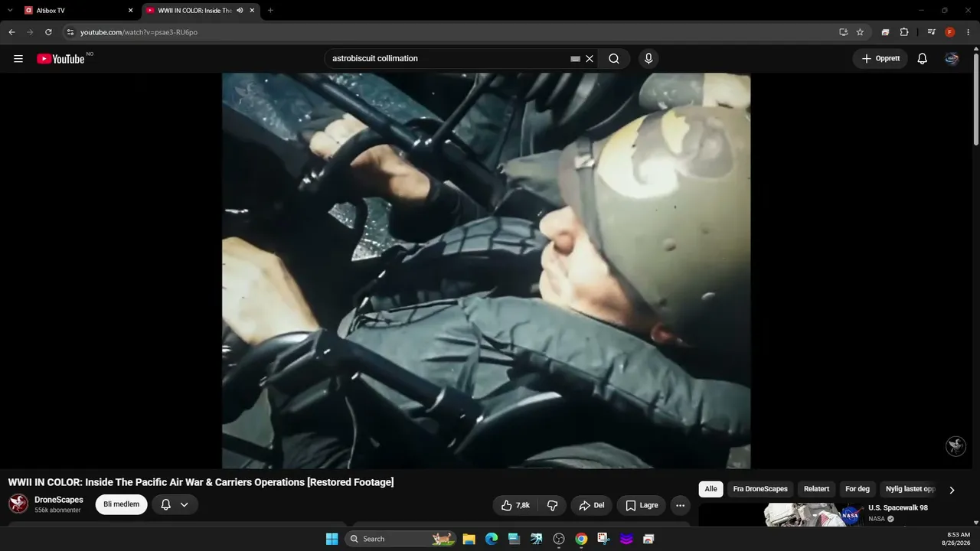The image size is (980, 551).
Task: Open the tab search dropdown arrow
Action: click(10, 11)
